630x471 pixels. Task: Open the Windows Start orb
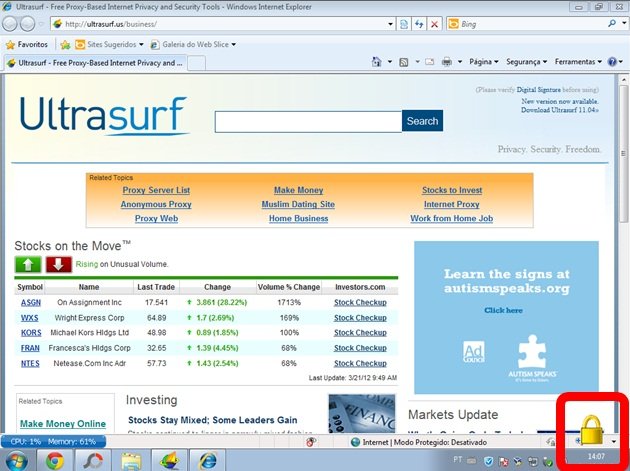[16, 461]
